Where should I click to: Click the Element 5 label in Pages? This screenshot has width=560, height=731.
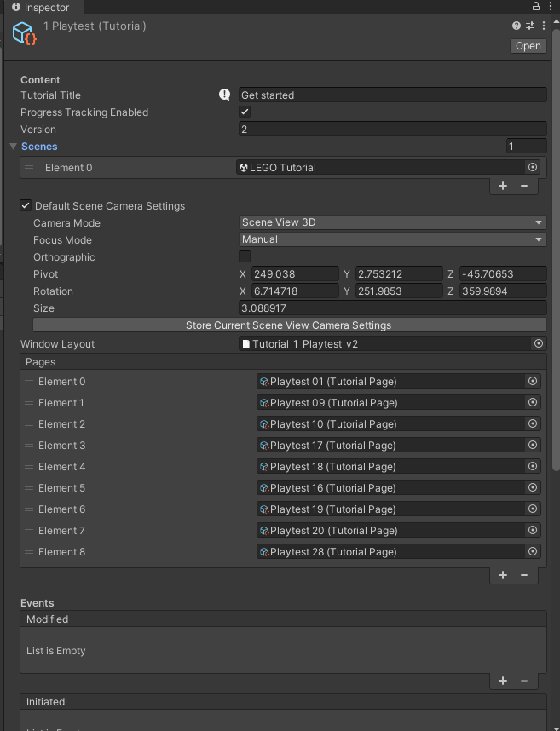(x=61, y=488)
